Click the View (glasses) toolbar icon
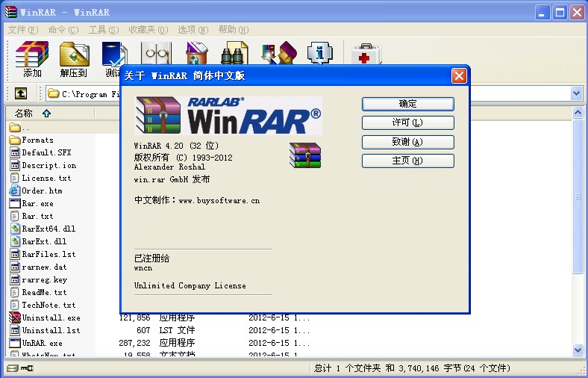Viewport: 588px width, 378px height. click(156, 54)
